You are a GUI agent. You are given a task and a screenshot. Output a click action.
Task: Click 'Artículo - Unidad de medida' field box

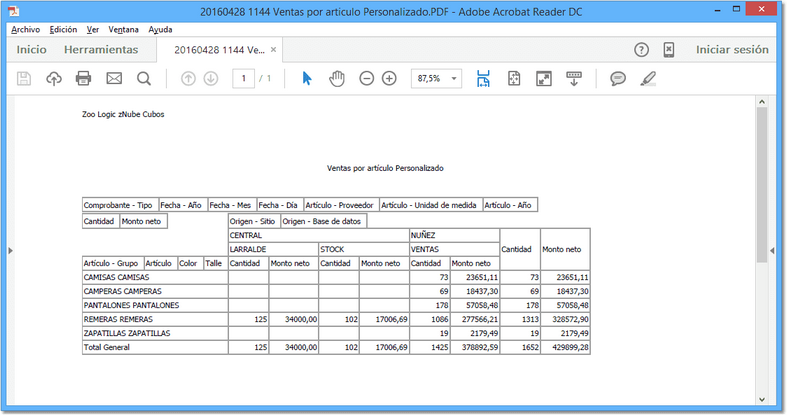coord(431,205)
